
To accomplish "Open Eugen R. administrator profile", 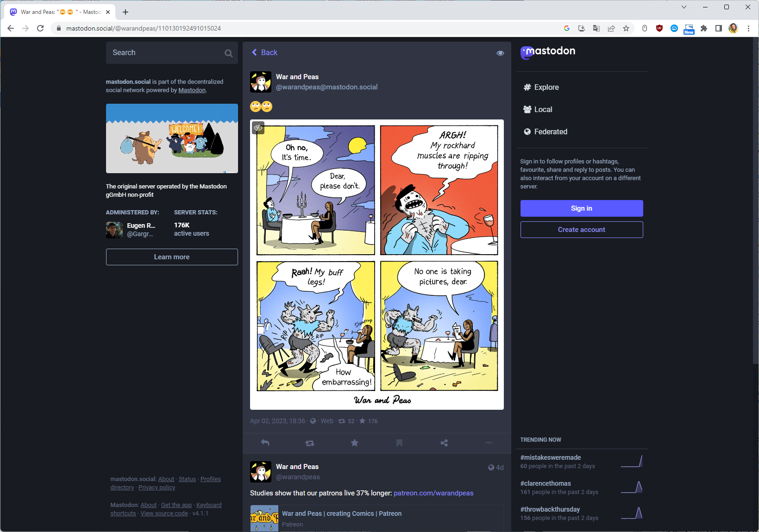I will pos(132,230).
